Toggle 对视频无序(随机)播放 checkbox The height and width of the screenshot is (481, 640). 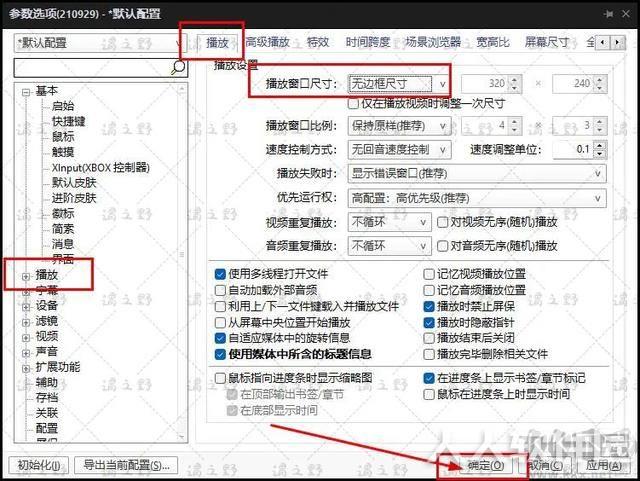pyautogui.click(x=442, y=223)
